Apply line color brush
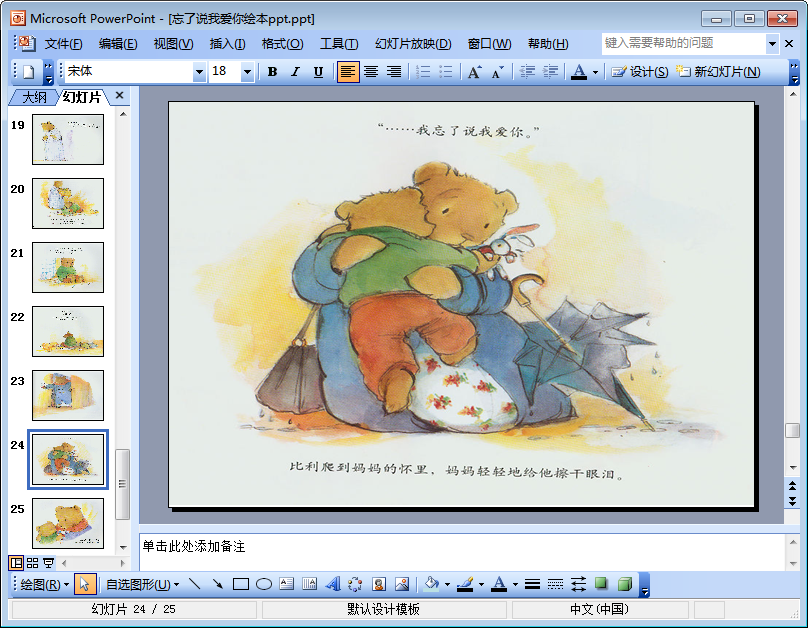This screenshot has height=628, width=808. click(465, 584)
